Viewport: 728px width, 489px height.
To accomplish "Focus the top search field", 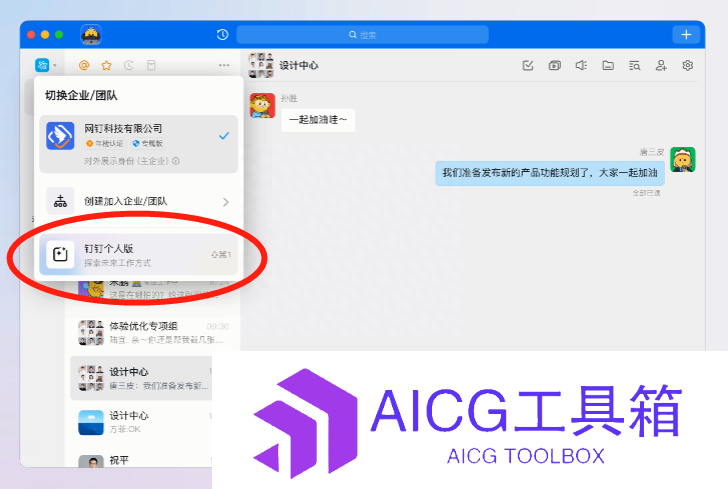I will (362, 35).
